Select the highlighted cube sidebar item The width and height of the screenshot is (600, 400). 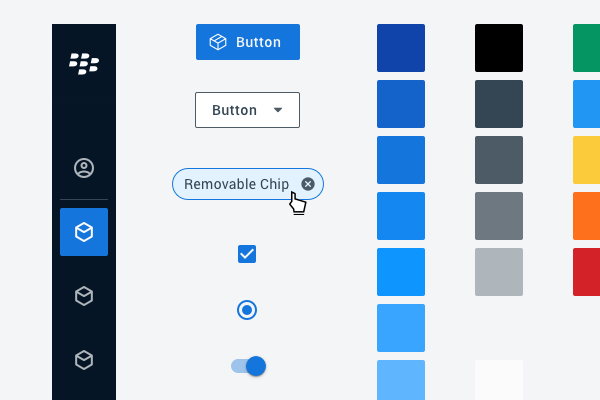(84, 232)
